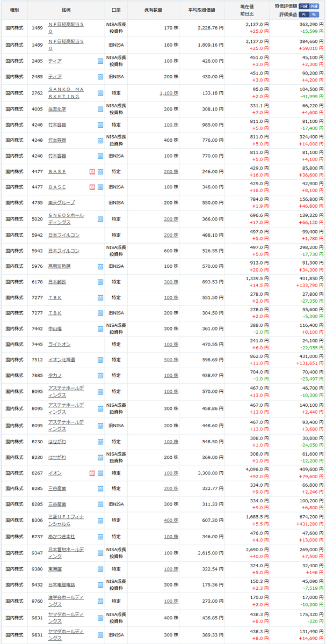Image resolution: width=326 pixels, height=644 pixels.
Task: Click blue memo icon on 竹本容器 旧NISA row
Action: pyautogui.click(x=100, y=156)
